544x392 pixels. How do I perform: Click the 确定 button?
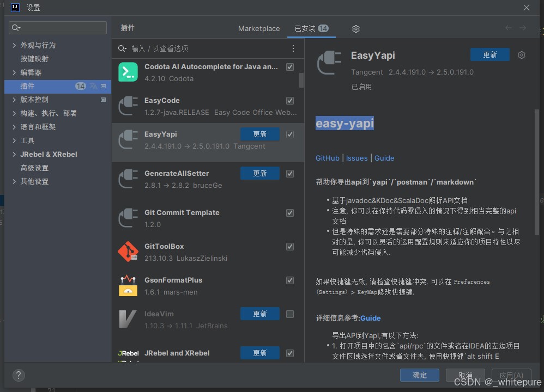pyautogui.click(x=420, y=375)
